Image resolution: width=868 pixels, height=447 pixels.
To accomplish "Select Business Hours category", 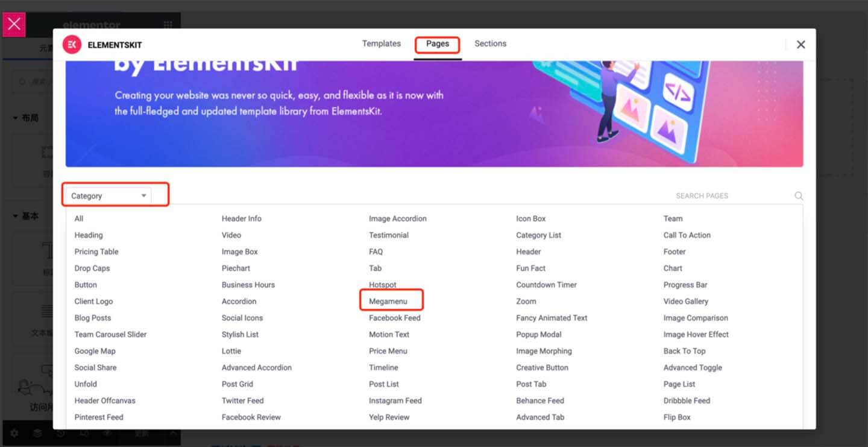I will click(248, 285).
